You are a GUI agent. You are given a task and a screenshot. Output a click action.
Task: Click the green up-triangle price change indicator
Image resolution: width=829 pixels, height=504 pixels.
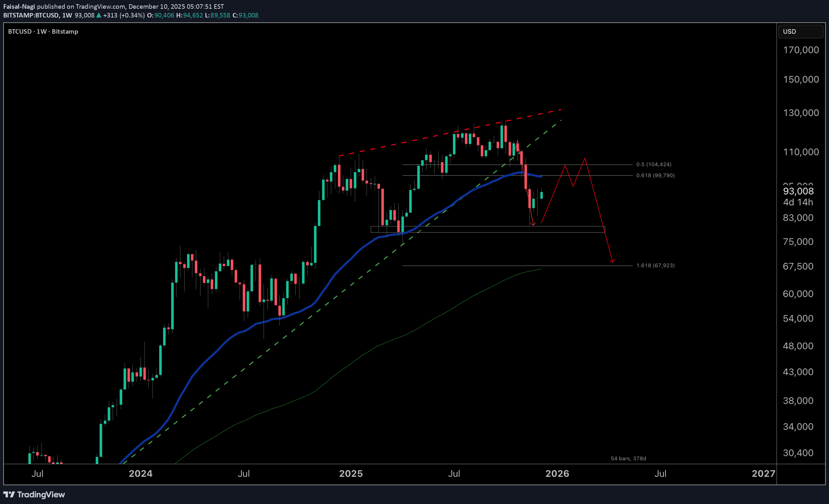coord(98,15)
